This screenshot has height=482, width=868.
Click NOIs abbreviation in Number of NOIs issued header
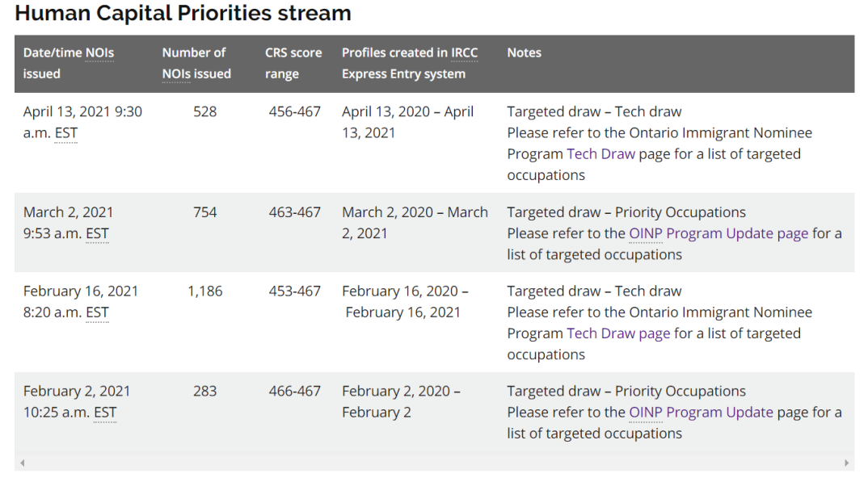[177, 74]
